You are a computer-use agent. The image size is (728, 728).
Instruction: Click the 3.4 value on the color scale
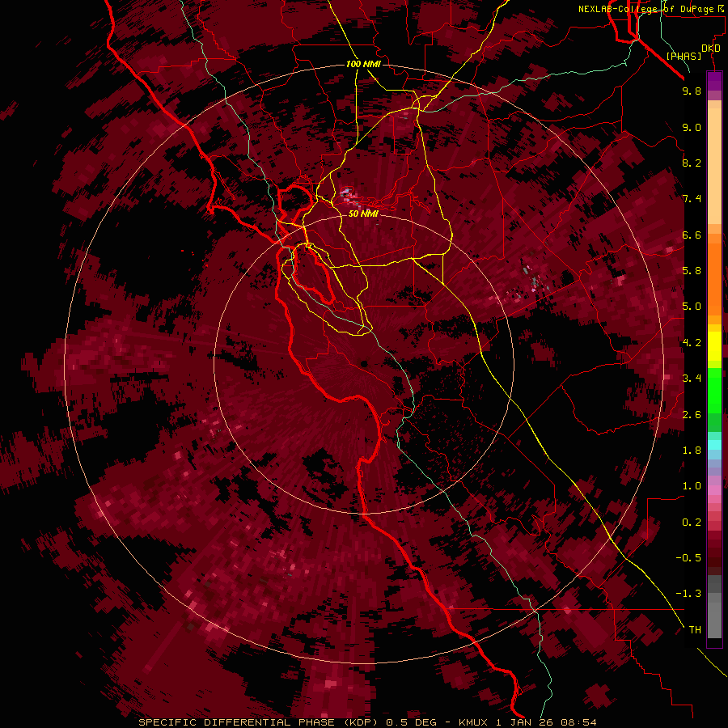692,379
